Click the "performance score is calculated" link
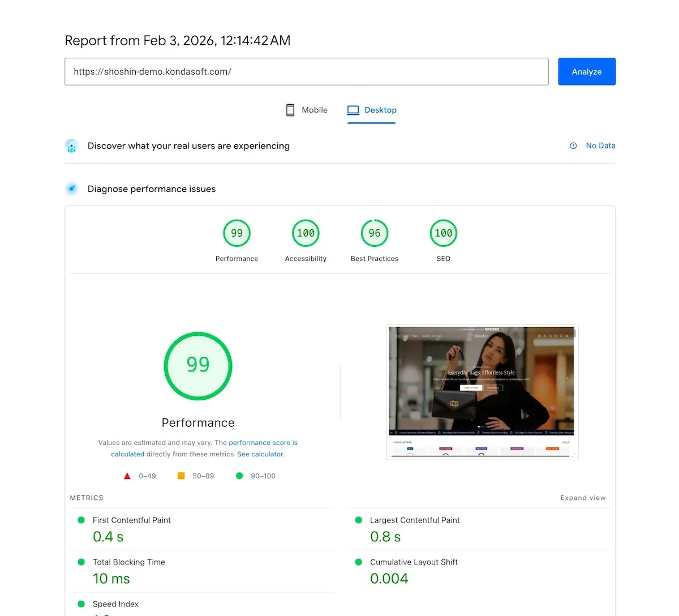 [x=263, y=442]
